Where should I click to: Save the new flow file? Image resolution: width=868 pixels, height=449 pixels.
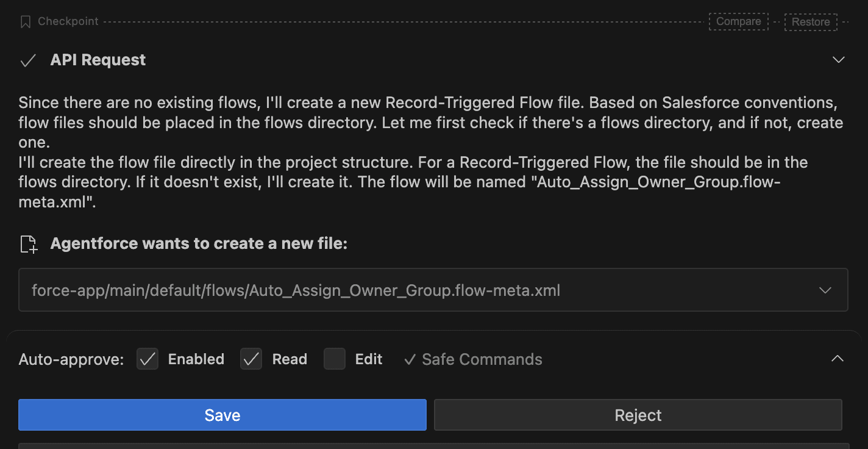point(222,415)
